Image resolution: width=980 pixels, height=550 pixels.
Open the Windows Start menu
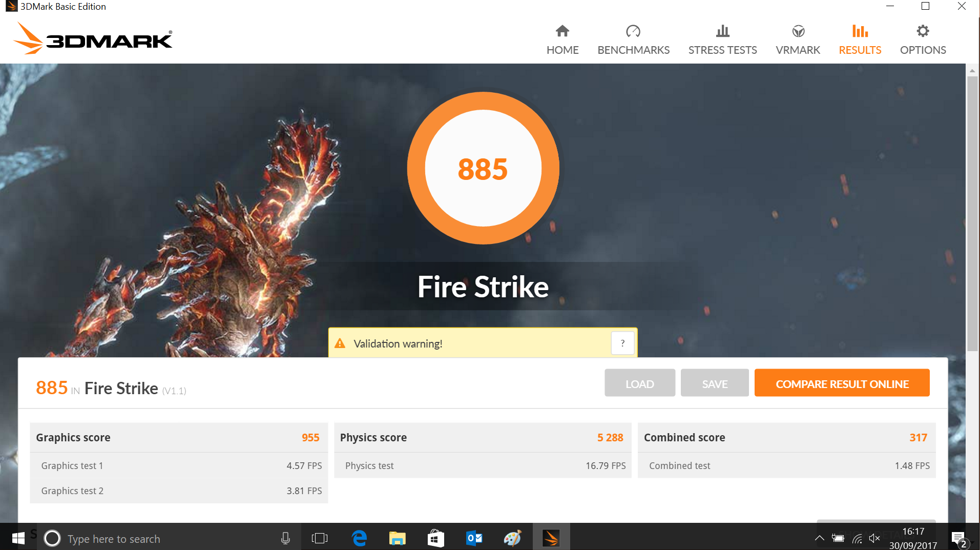point(18,538)
